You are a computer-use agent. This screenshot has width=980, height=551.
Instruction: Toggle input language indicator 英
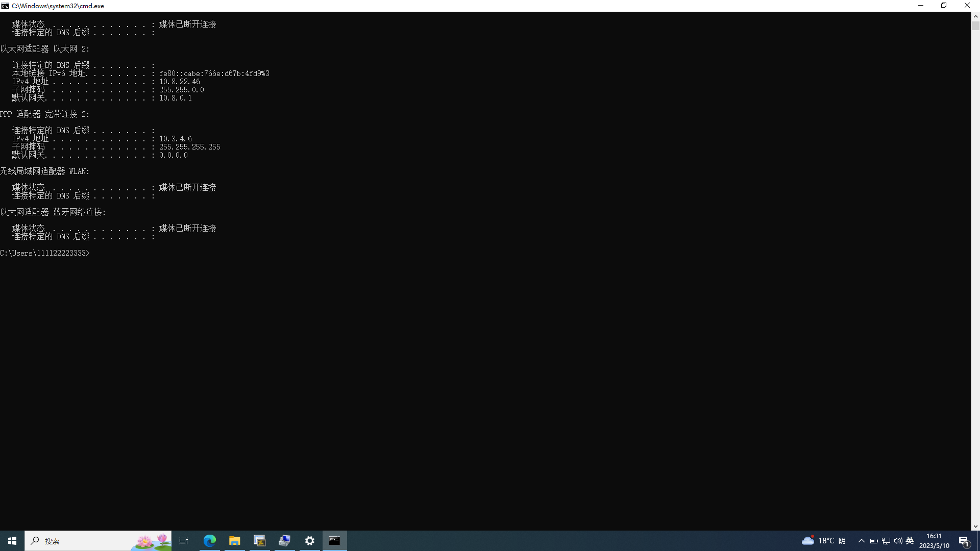click(910, 541)
